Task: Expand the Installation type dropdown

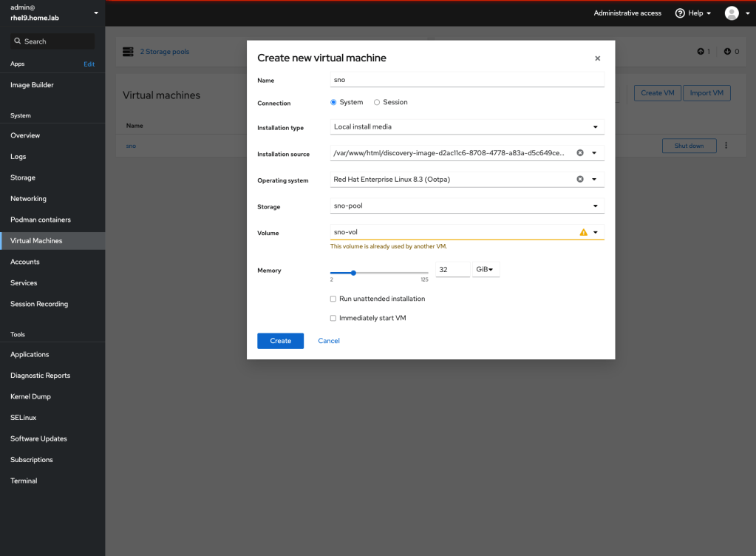Action: tap(467, 126)
